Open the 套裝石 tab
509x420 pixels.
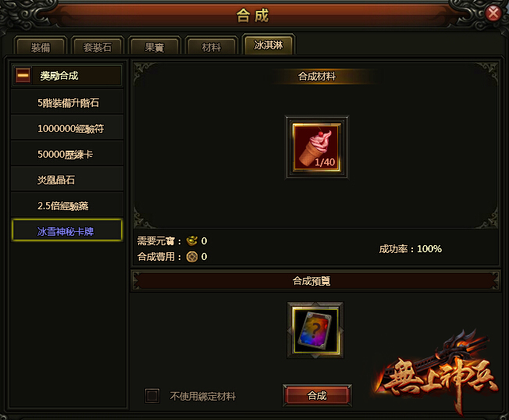click(98, 48)
